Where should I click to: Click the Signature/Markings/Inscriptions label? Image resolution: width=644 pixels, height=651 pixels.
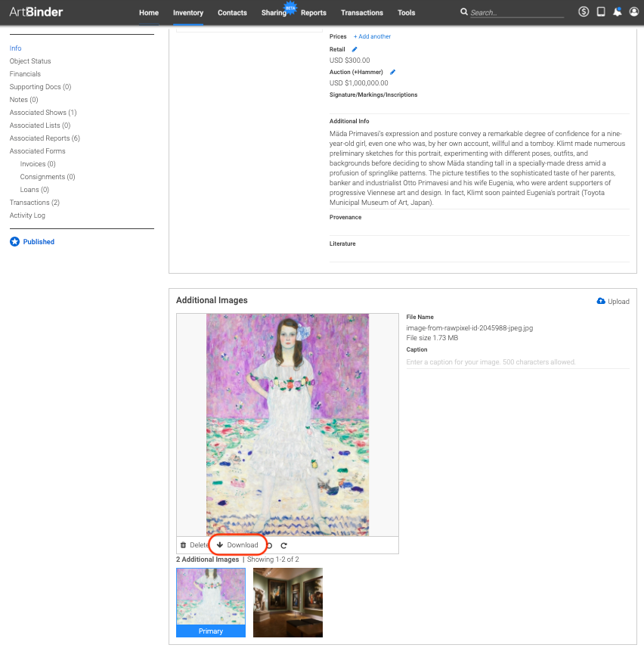point(373,95)
